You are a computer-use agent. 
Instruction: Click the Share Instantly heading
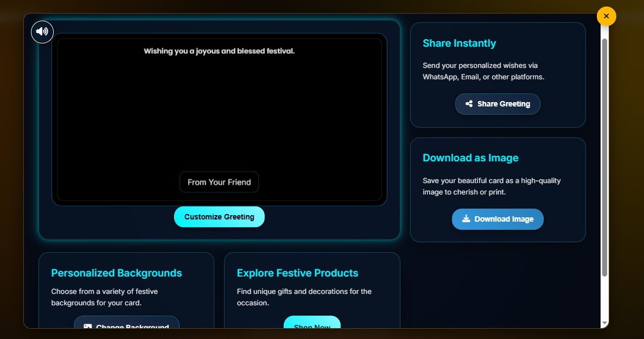tap(459, 43)
